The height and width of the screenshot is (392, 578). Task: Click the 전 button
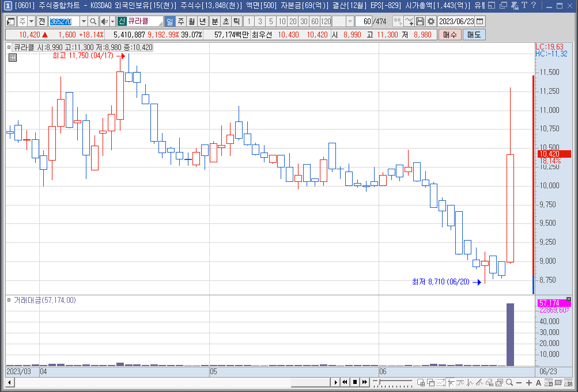[x=41, y=22]
